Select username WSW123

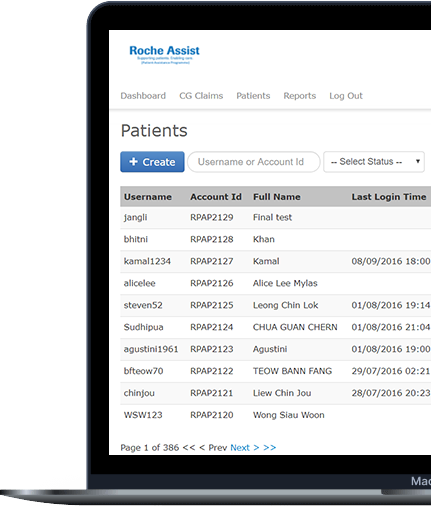click(143, 415)
